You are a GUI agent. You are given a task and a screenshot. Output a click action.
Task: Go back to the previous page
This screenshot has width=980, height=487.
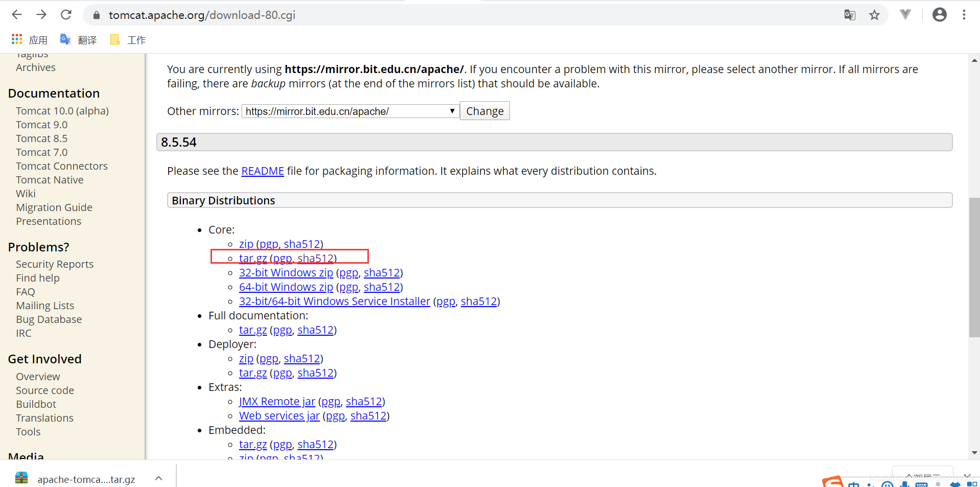(17, 15)
